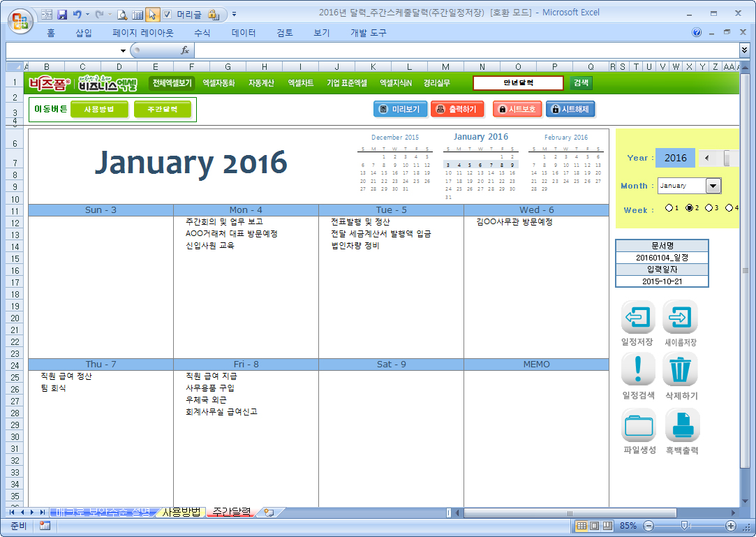Toggle the 머리글 checkbox in quick access toolbar

pos(167,15)
